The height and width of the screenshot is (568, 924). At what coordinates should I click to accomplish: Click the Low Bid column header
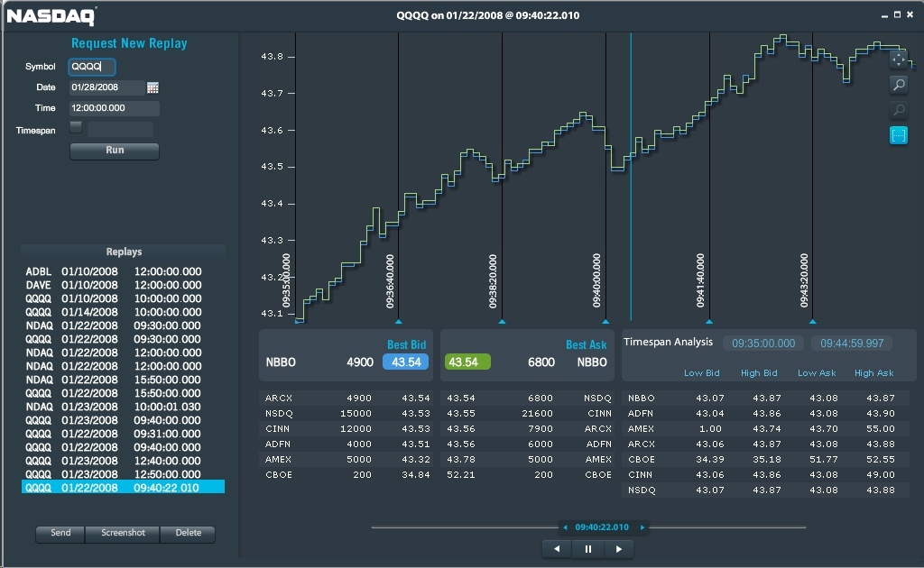(701, 373)
